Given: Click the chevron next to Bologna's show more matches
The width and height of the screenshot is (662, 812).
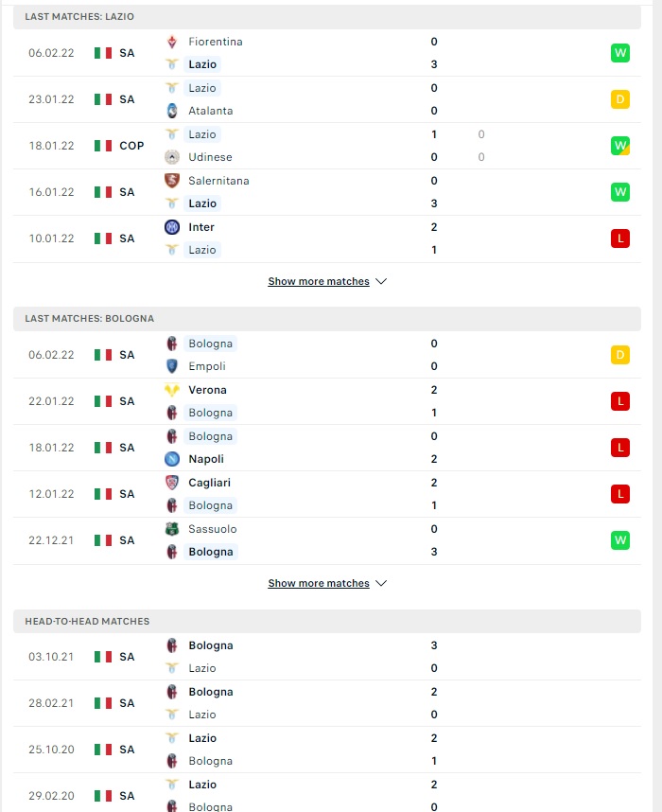Looking at the screenshot, I should (381, 583).
